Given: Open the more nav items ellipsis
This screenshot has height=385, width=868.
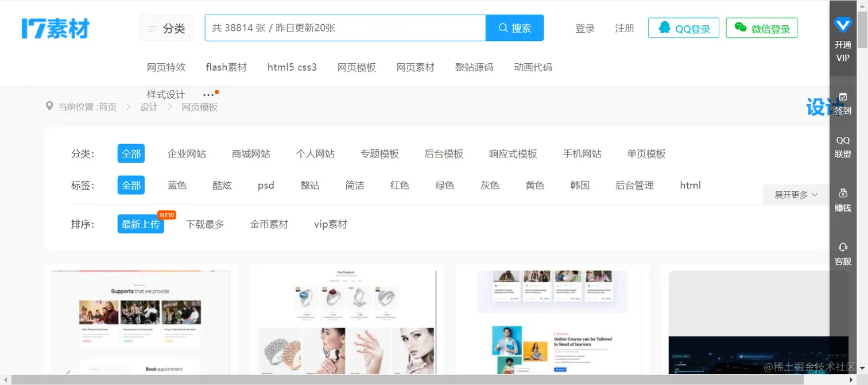Looking at the screenshot, I should tap(209, 95).
